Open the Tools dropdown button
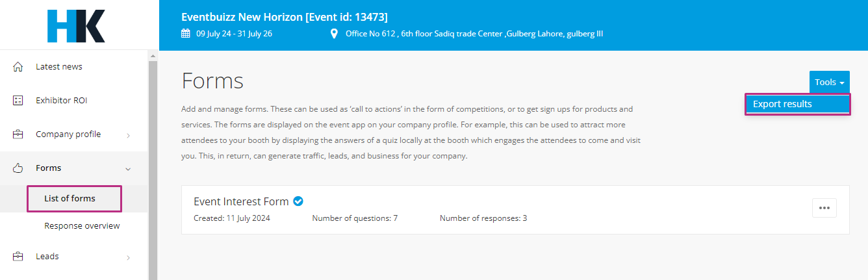Viewport: 868px width, 280px height. coord(829,83)
